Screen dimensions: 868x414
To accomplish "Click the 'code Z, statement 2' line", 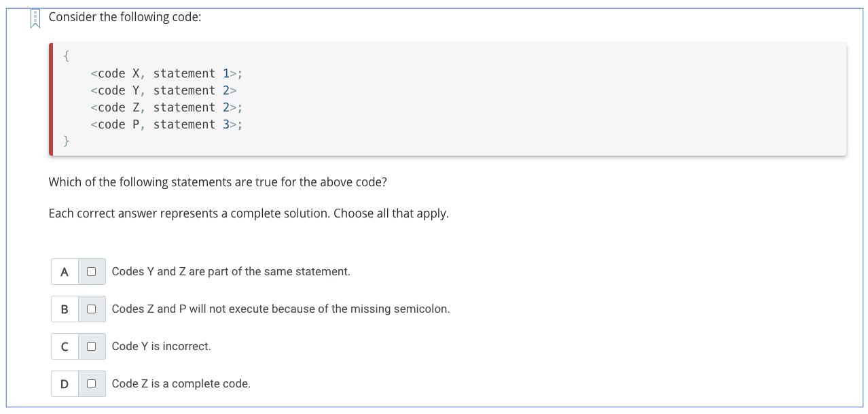I will pyautogui.click(x=166, y=107).
